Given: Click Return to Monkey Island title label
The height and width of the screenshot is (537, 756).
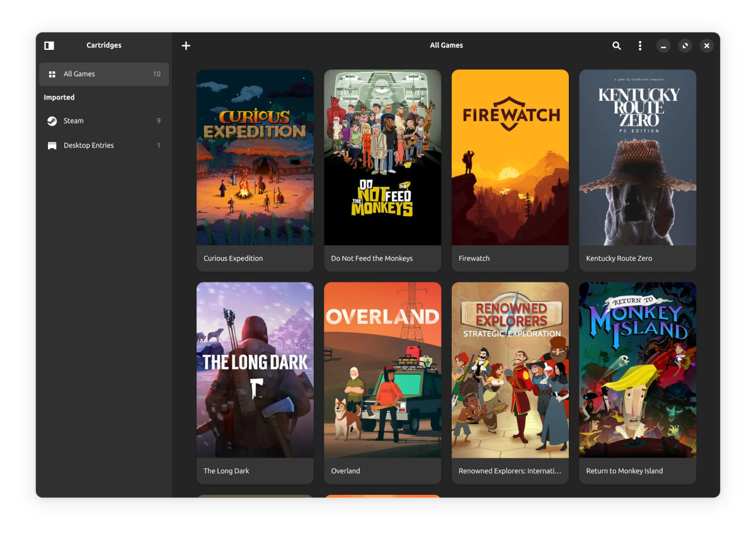Looking at the screenshot, I should pyautogui.click(x=624, y=471).
